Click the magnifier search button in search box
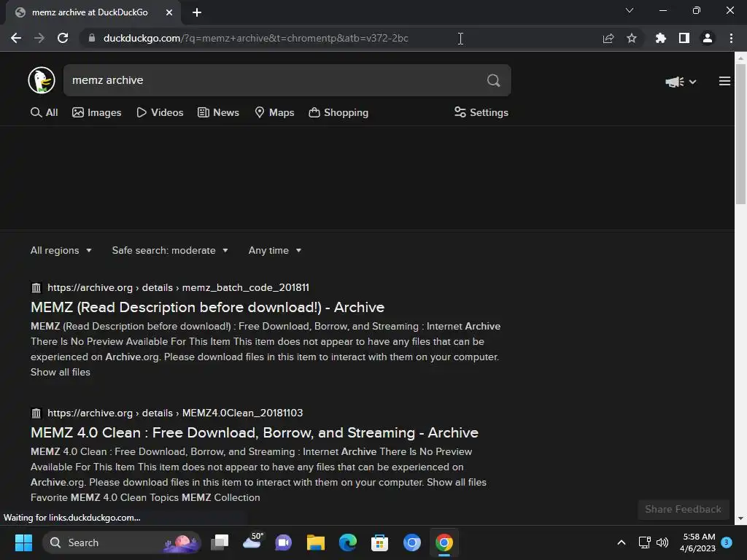 click(x=494, y=80)
